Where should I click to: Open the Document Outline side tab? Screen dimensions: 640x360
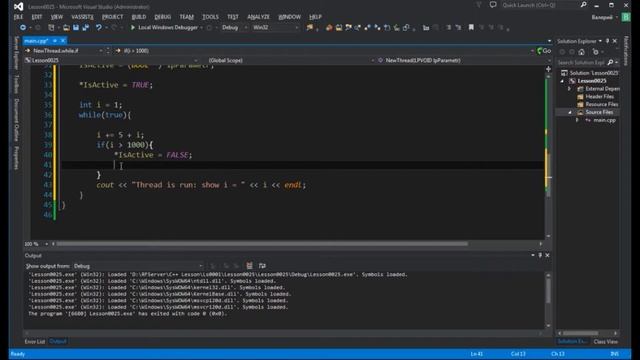click(x=16, y=120)
